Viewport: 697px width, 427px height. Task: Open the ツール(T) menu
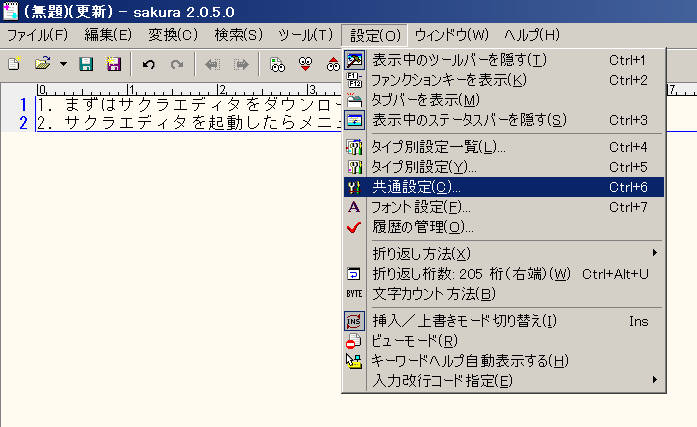coord(305,34)
